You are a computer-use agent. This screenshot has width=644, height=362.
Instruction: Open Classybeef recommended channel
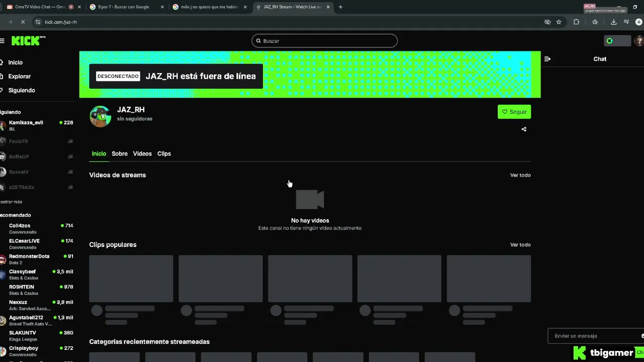click(37, 275)
